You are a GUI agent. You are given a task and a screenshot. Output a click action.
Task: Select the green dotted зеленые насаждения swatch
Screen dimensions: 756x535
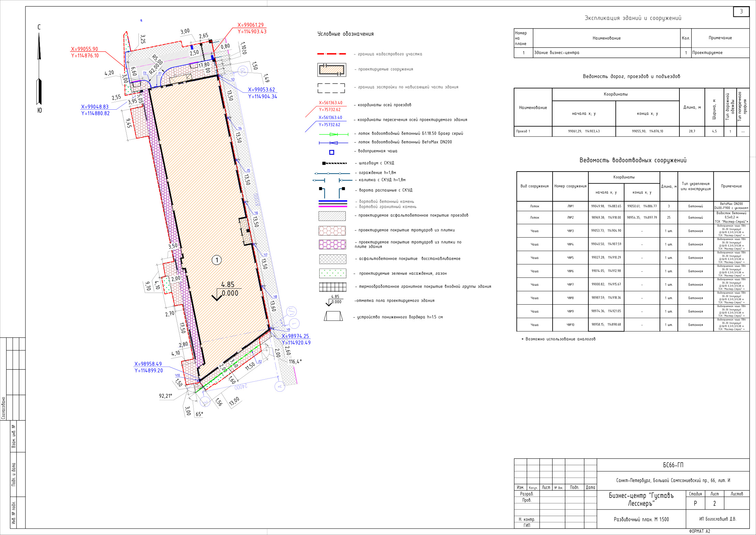tap(333, 273)
